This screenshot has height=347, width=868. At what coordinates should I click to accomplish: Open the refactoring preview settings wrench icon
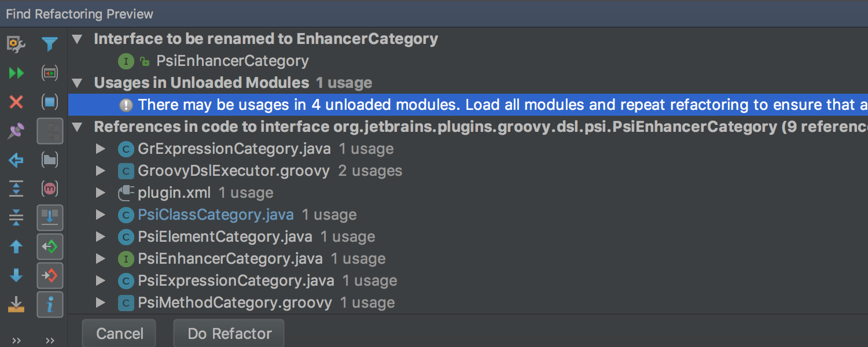pyautogui.click(x=16, y=45)
